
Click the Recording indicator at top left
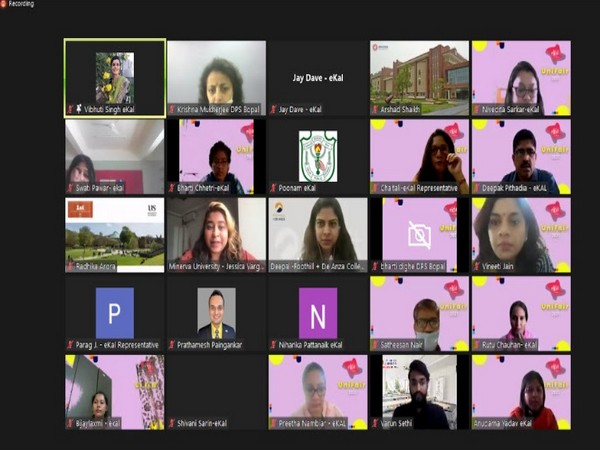tap(21, 5)
